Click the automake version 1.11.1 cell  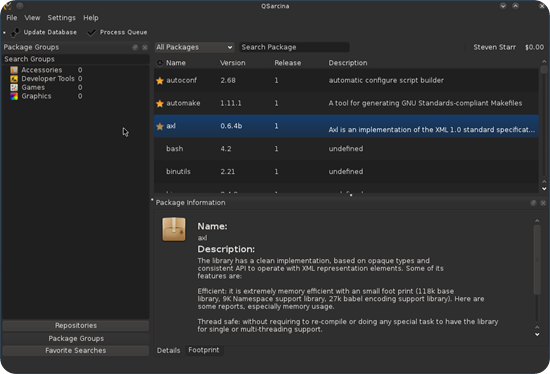coord(231,103)
